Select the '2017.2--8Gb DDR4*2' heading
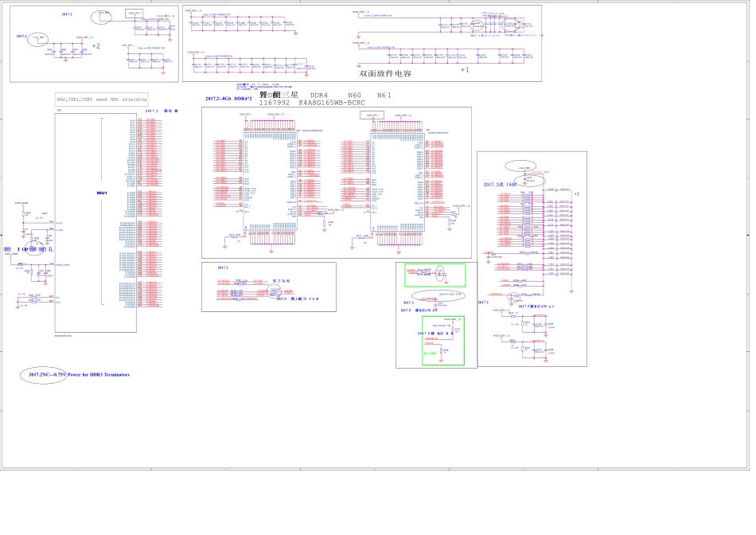Image resolution: width=756 pixels, height=535 pixels. (x=228, y=99)
